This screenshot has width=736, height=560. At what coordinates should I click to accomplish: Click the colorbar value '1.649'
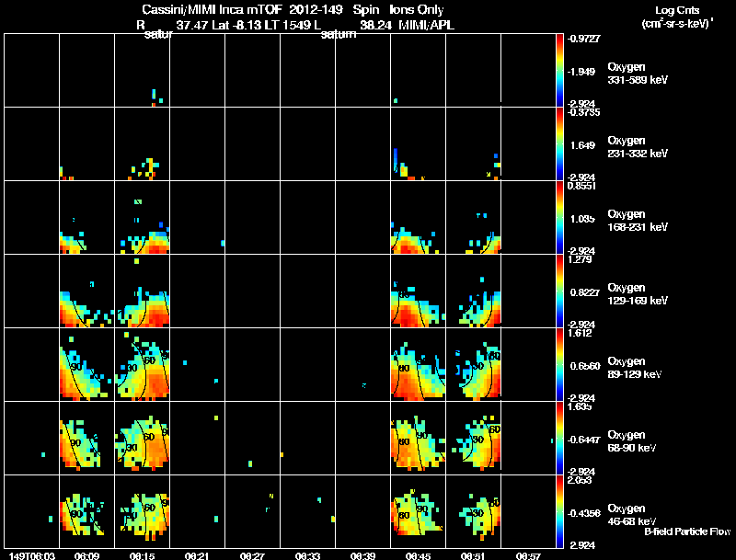(x=582, y=145)
